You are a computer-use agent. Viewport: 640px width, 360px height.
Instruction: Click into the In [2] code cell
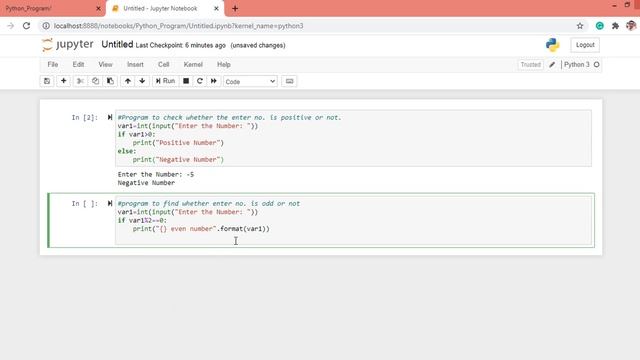[x=353, y=138]
